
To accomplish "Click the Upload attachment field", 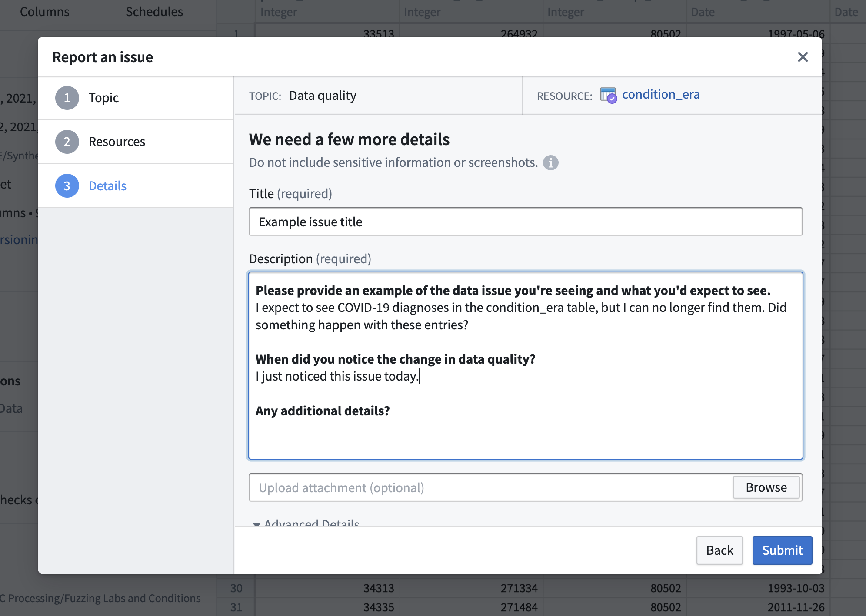I will 490,487.
